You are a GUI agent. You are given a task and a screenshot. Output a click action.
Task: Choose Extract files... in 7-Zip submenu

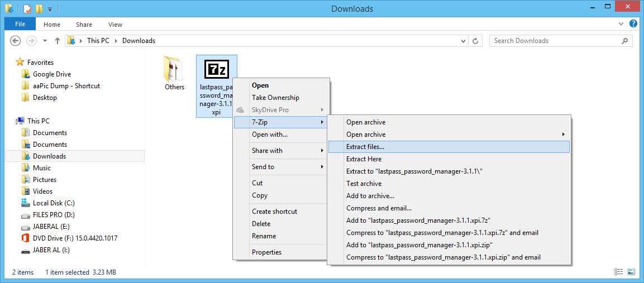pos(449,147)
